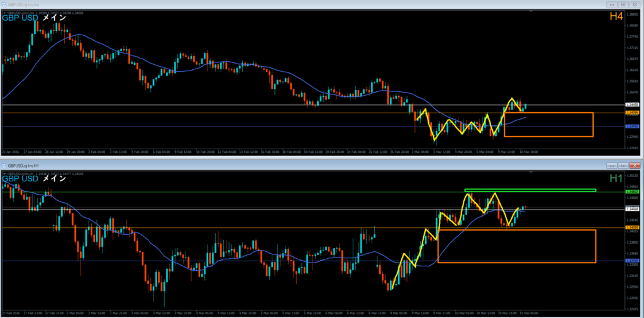
Task: Click the orange H4 timeframe label
Action: coord(616,17)
